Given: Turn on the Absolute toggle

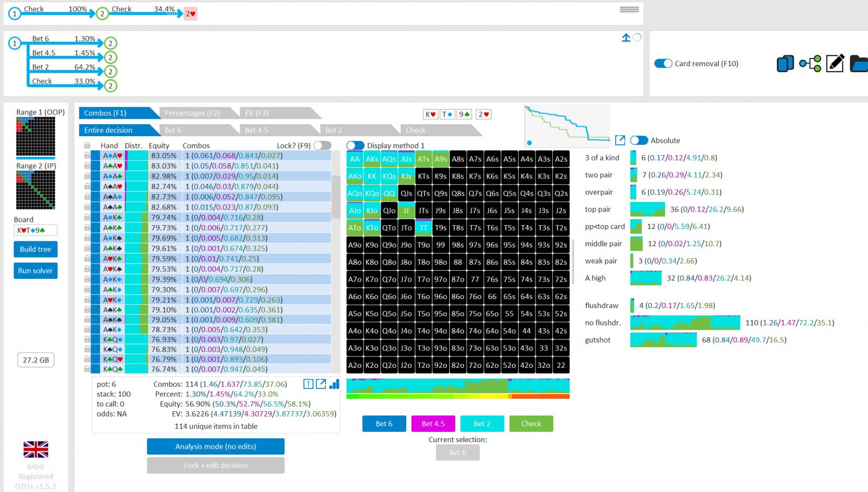Looking at the screenshot, I should pyautogui.click(x=639, y=140).
